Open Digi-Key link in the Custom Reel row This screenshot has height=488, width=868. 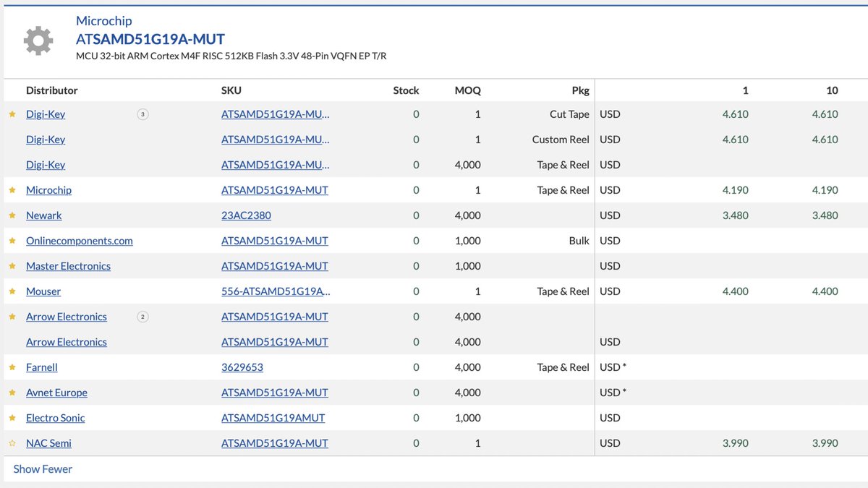tap(46, 140)
